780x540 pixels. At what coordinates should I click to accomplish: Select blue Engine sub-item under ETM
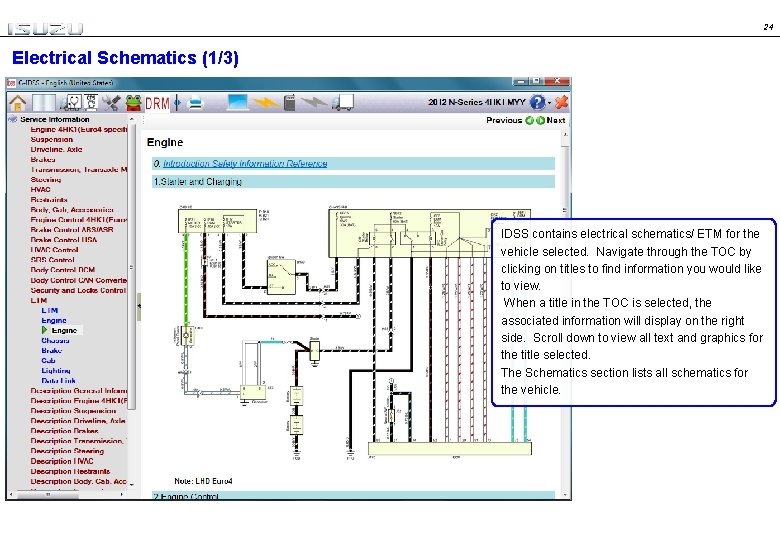coord(54,320)
